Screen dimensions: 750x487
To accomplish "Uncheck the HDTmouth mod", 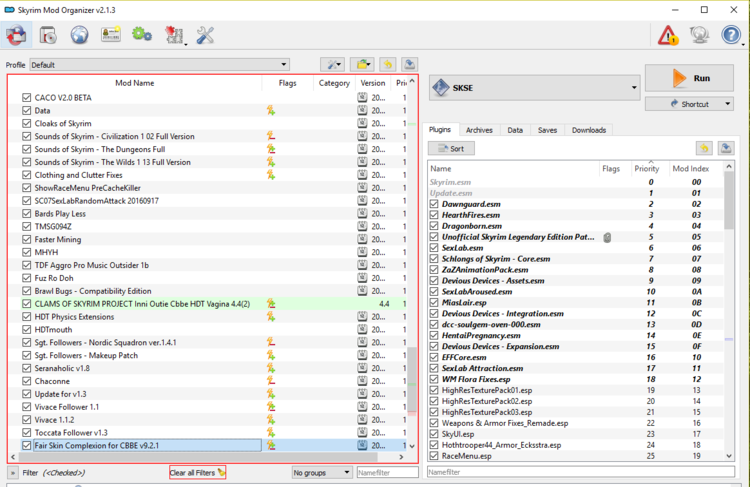I will click(27, 330).
